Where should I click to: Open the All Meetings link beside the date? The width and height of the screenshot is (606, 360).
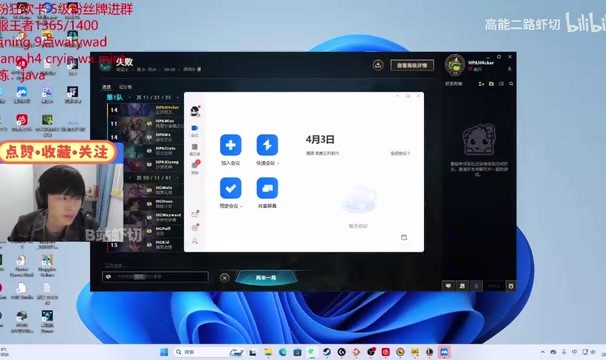click(400, 154)
